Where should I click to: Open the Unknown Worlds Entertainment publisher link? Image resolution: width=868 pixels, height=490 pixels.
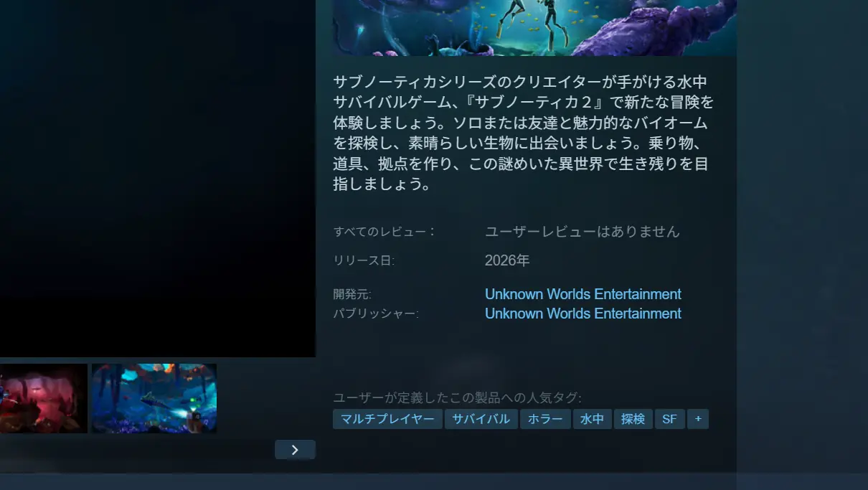point(583,314)
